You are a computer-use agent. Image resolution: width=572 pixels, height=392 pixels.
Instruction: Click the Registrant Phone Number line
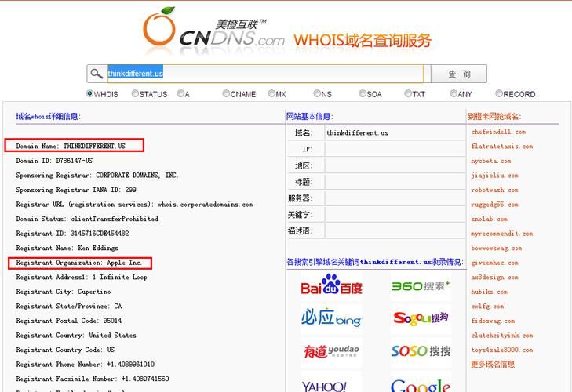[x=86, y=365]
